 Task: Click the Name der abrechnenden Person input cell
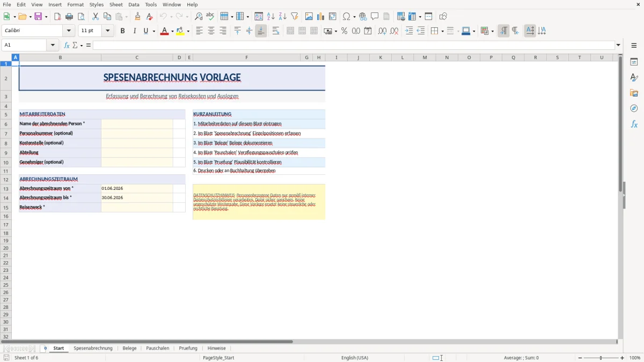137,124
